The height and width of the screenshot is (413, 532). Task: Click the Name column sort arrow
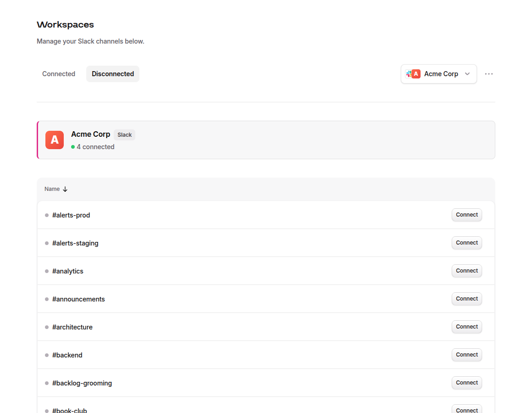click(x=65, y=189)
